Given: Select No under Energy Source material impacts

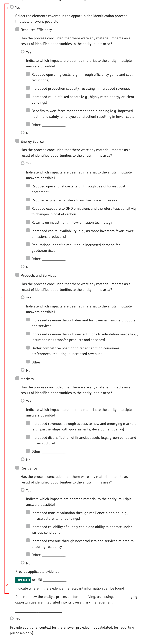Looking at the screenshot, I should (x=23, y=267).
